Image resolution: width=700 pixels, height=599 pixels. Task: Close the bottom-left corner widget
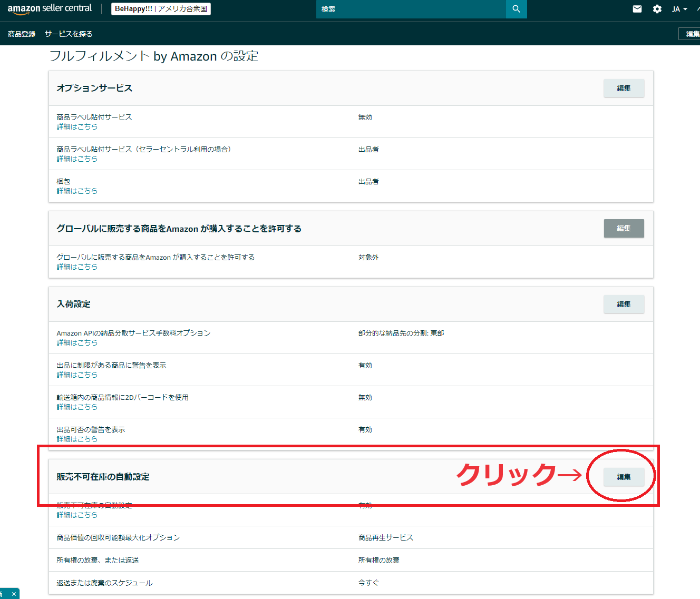tap(14, 594)
